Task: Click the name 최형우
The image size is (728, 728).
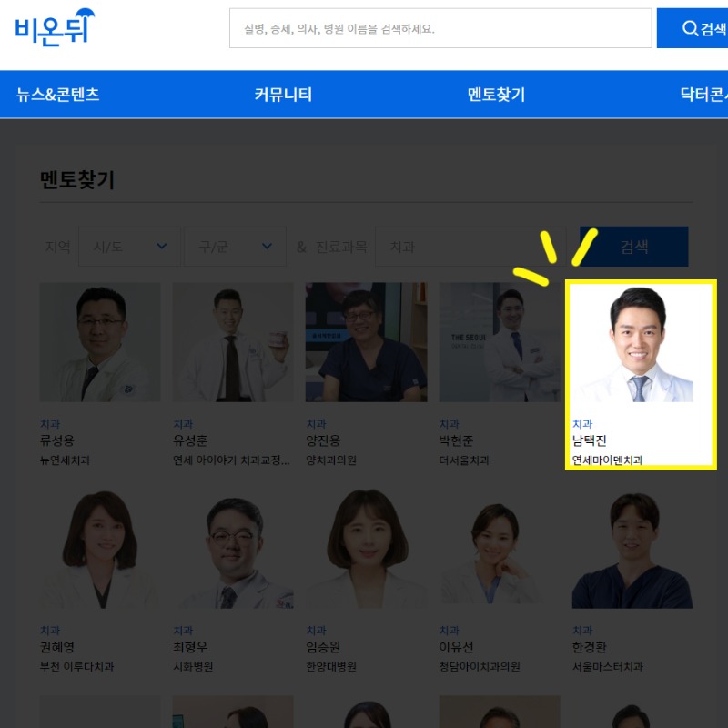Action: coord(190,647)
